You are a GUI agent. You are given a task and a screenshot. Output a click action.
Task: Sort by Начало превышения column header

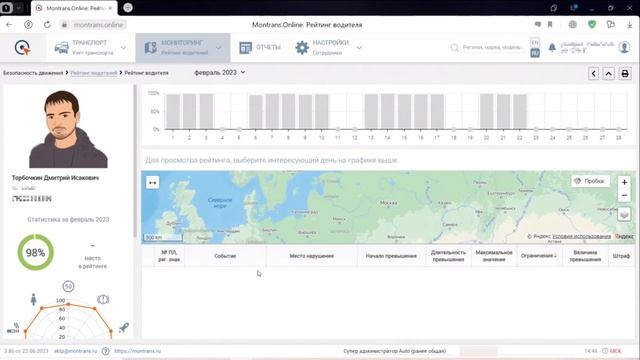[391, 256]
